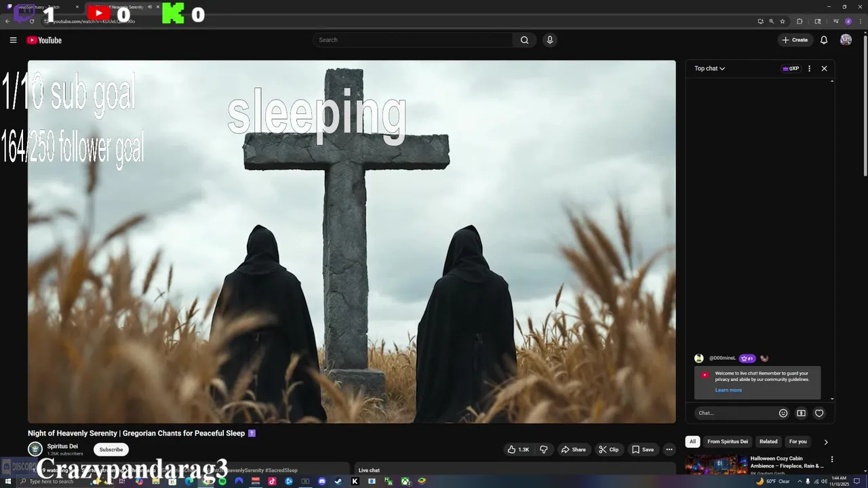Click the chat heart reaction icon
The image size is (868, 488).
tap(819, 413)
